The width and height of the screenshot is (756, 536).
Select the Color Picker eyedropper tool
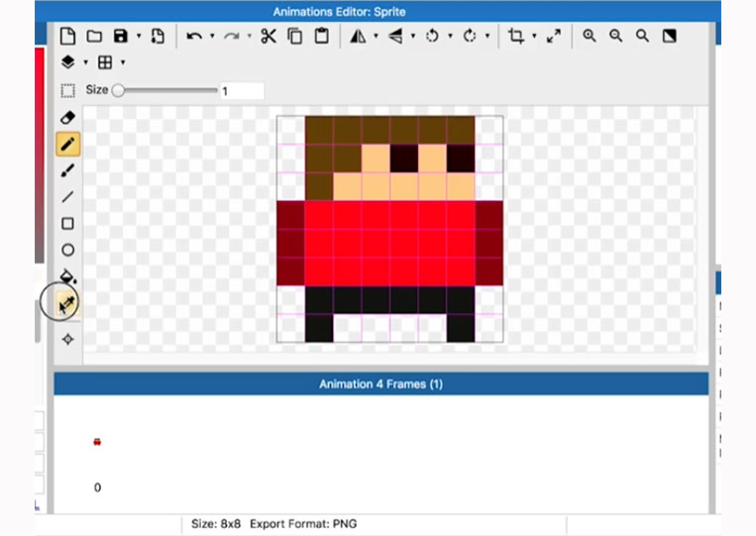(67, 304)
